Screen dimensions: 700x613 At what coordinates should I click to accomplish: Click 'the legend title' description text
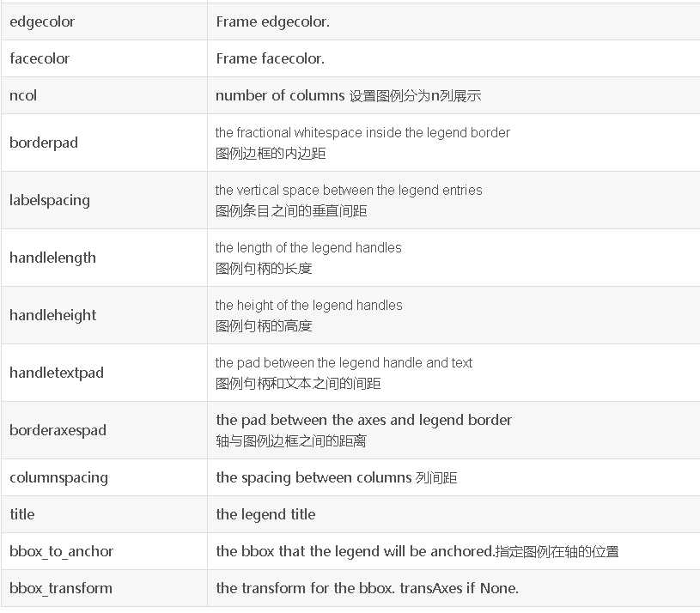point(265,514)
